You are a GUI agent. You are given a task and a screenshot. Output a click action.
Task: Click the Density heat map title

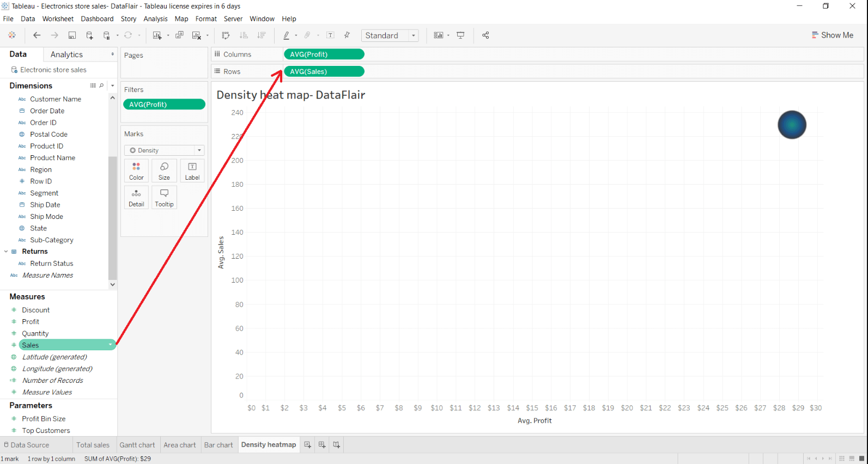pyautogui.click(x=290, y=95)
